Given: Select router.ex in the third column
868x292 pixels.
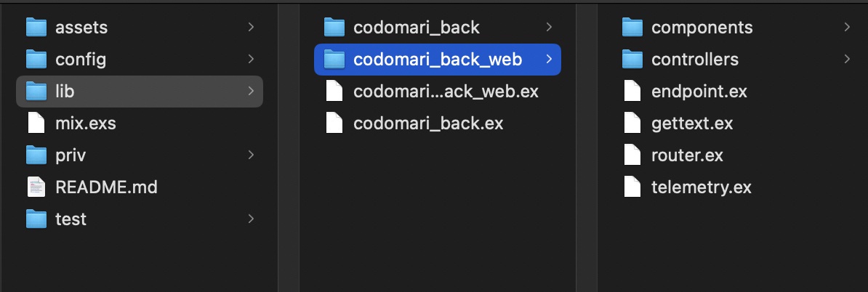Looking at the screenshot, I should pyautogui.click(x=687, y=155).
